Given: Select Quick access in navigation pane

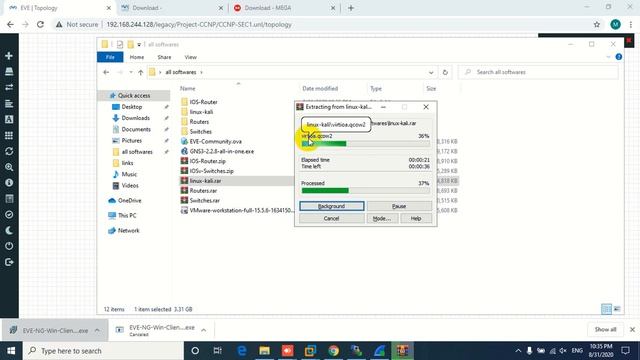Looking at the screenshot, I should 134,96.
